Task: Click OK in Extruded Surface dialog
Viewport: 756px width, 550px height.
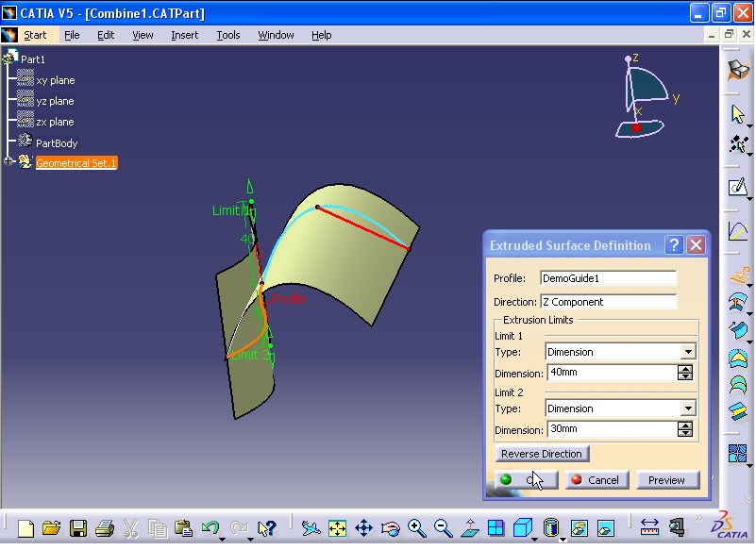Action: tap(526, 480)
